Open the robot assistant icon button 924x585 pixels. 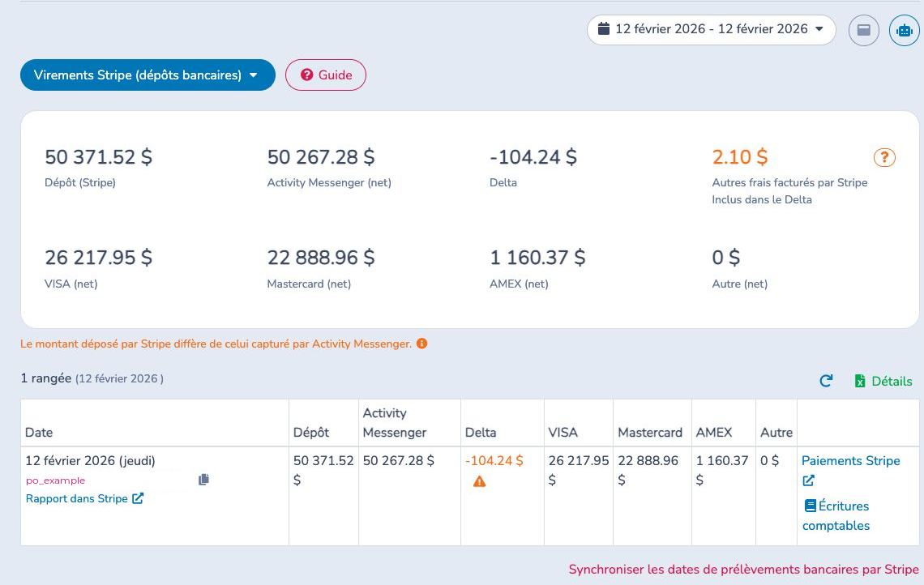tap(904, 30)
